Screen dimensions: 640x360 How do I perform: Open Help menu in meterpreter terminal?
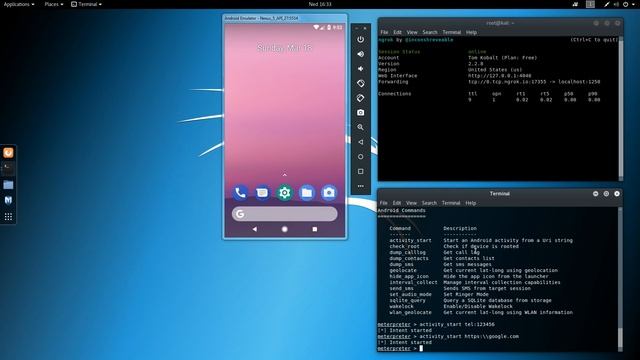click(471, 203)
